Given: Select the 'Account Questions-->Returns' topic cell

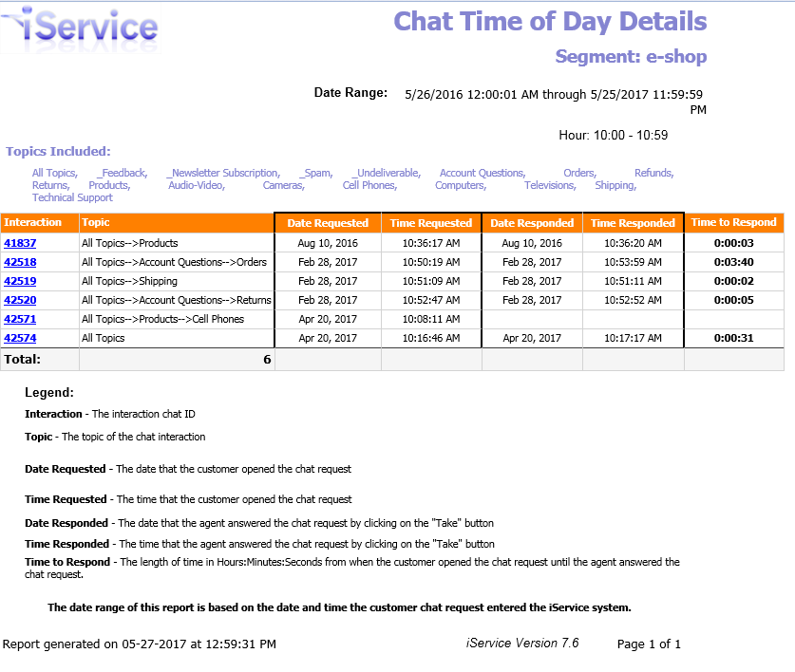Looking at the screenshot, I should (x=177, y=300).
